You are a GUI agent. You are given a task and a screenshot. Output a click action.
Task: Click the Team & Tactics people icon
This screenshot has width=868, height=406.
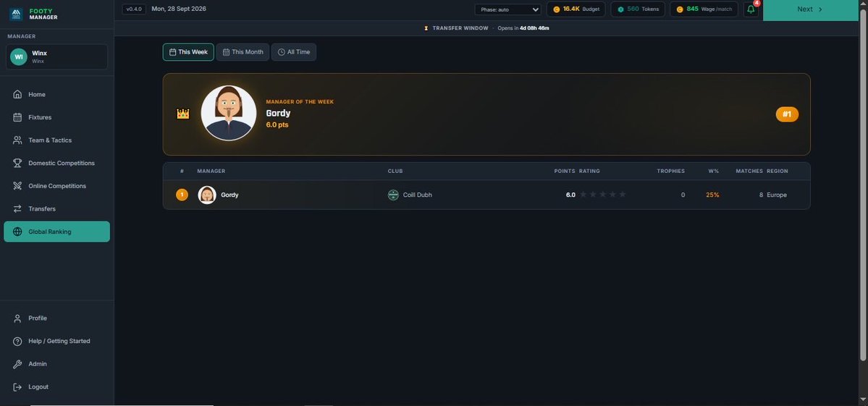point(17,140)
